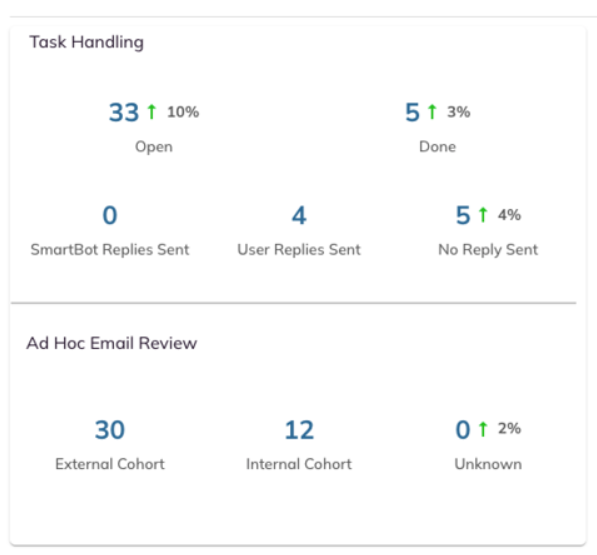
Task: Click the green arrow beside No Reply Sent count
Action: coord(483,214)
